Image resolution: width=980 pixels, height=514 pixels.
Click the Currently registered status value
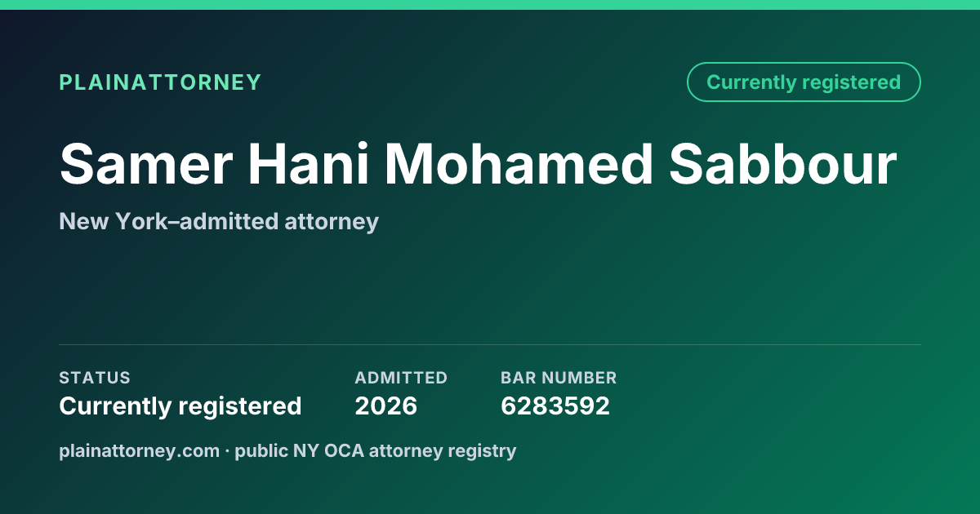(180, 405)
